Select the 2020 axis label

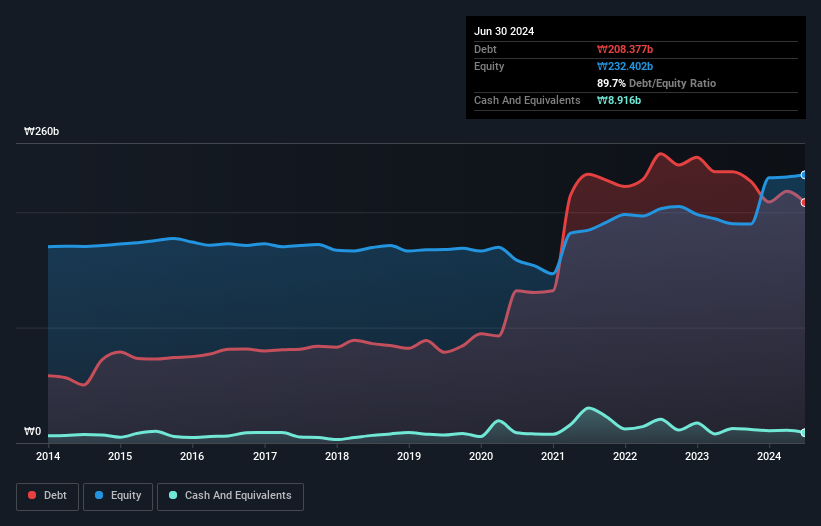pyautogui.click(x=481, y=456)
